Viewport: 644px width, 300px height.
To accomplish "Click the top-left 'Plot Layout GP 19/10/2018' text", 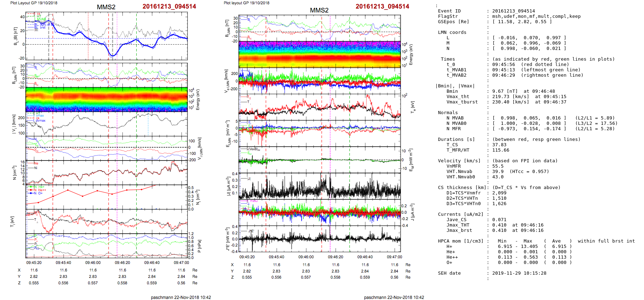I will pos(34,3).
